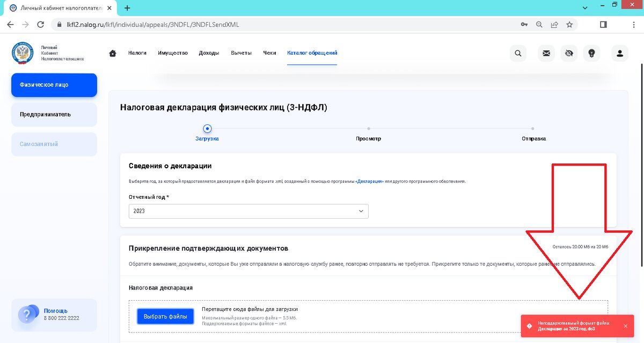Click the file drop zone text
The image size is (644, 343).
(250, 309)
